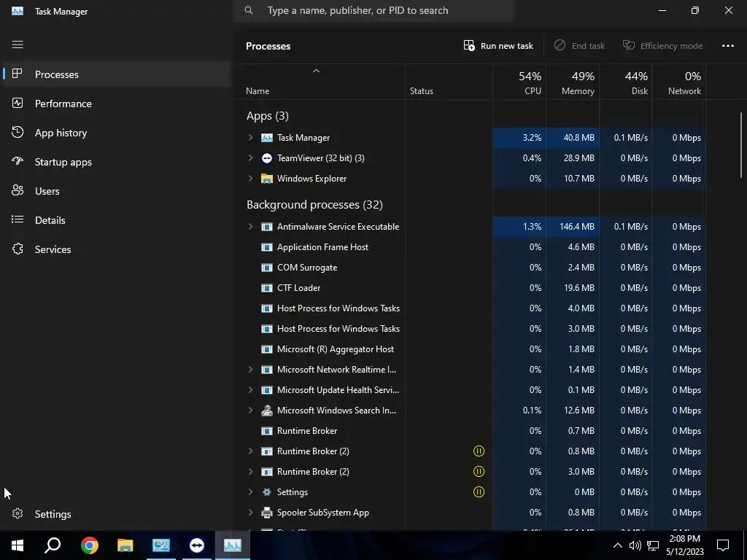Click the Background processes (32) header
Viewport: 747px width, 560px height.
[x=314, y=205]
